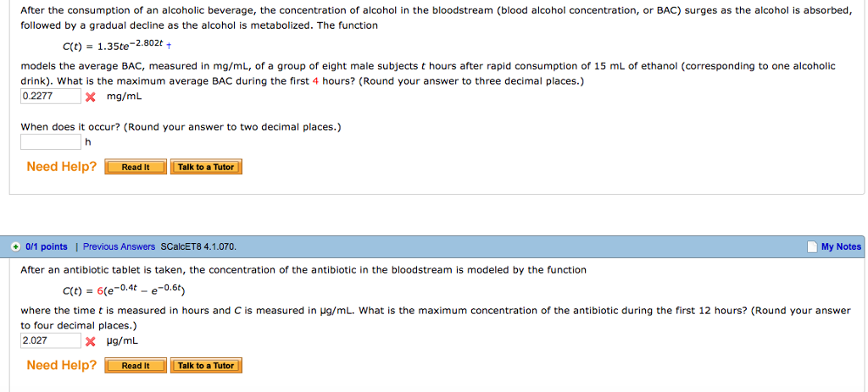Click the SCalcET8 4.1.070 question code
The width and height of the screenshot is (868, 392).
click(x=198, y=247)
